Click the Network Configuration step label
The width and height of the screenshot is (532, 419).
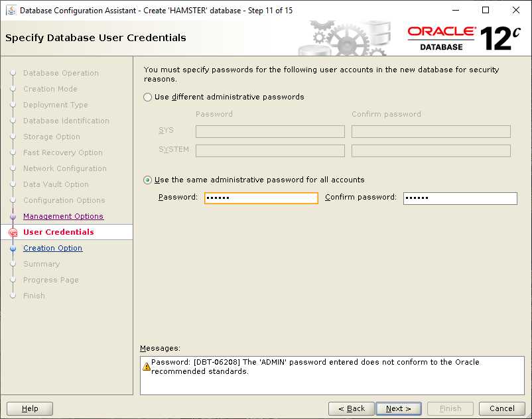65,169
